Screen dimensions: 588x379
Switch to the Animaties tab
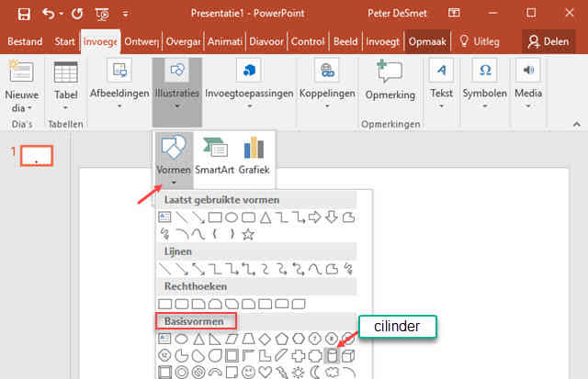pos(224,41)
